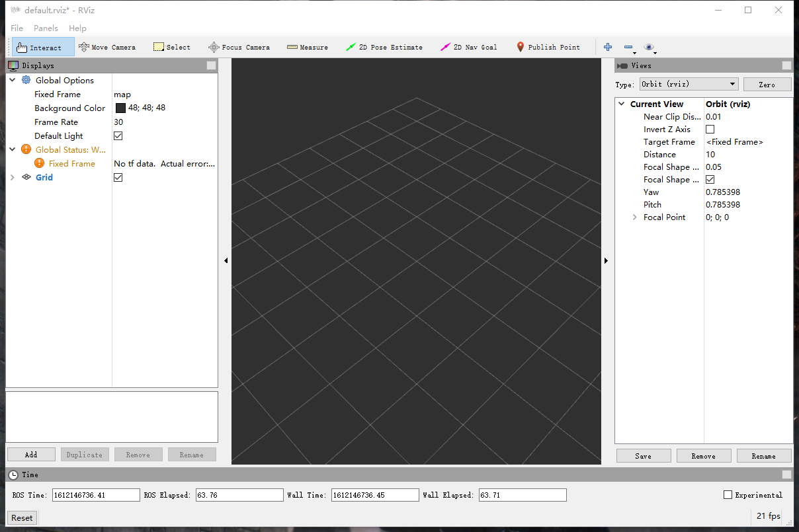Click the Grid display icon

[26, 177]
